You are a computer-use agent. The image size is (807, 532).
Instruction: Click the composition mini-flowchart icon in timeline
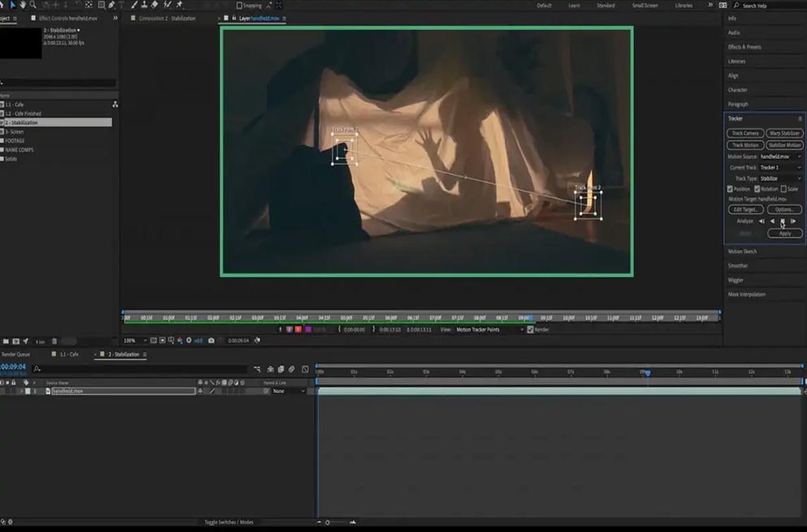[x=258, y=369]
